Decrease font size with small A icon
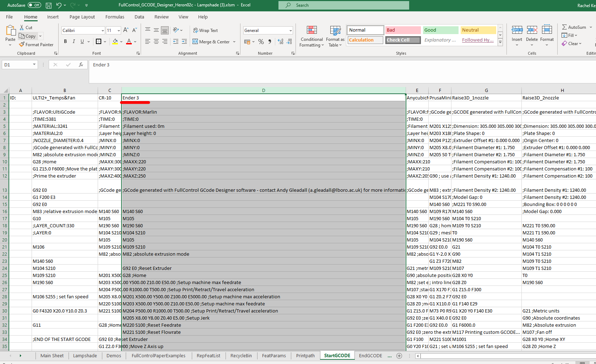596x364 pixels. coord(134,30)
